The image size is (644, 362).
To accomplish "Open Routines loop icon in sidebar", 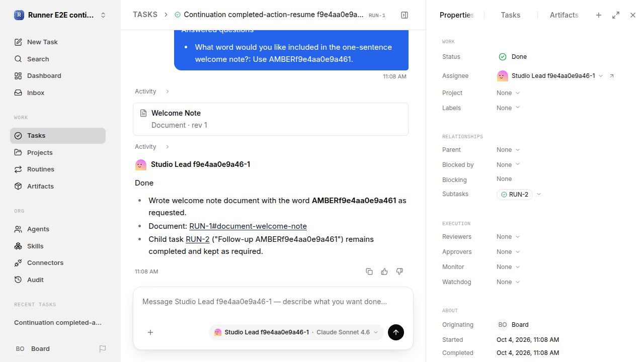I will pos(18,169).
